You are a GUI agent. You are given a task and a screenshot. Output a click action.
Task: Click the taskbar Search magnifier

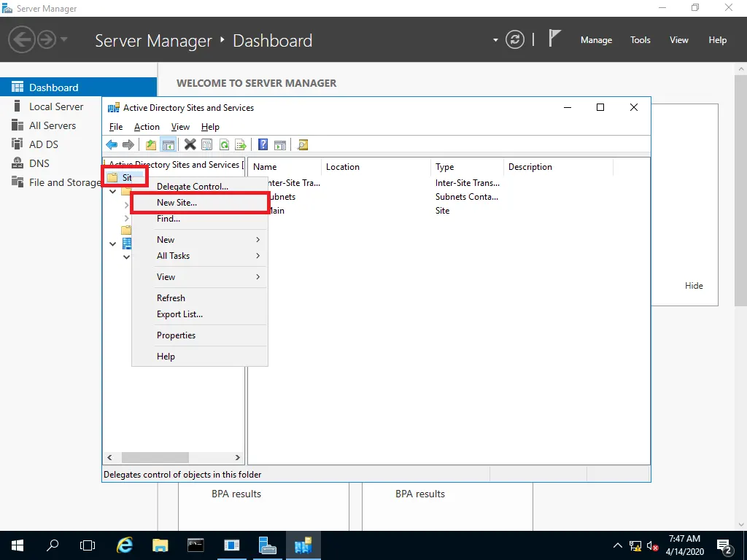pos(53,545)
